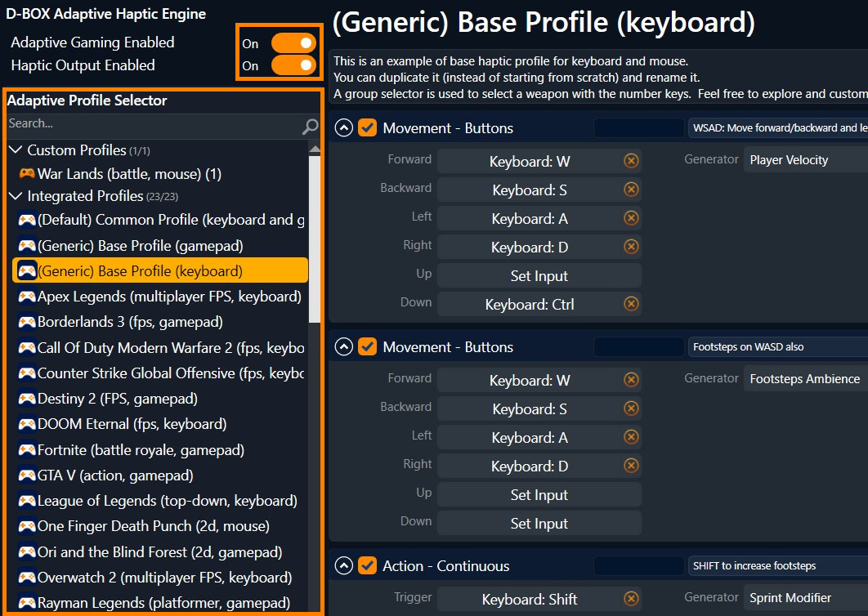Clear the Forward Keyboard: W binding in the Player Velocity group
The height and width of the screenshot is (616, 868).
point(631,161)
